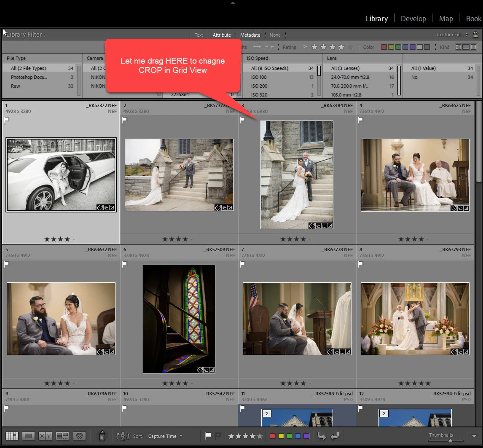This screenshot has width=483, height=448.
Task: Open the Library module tab
Action: [377, 19]
